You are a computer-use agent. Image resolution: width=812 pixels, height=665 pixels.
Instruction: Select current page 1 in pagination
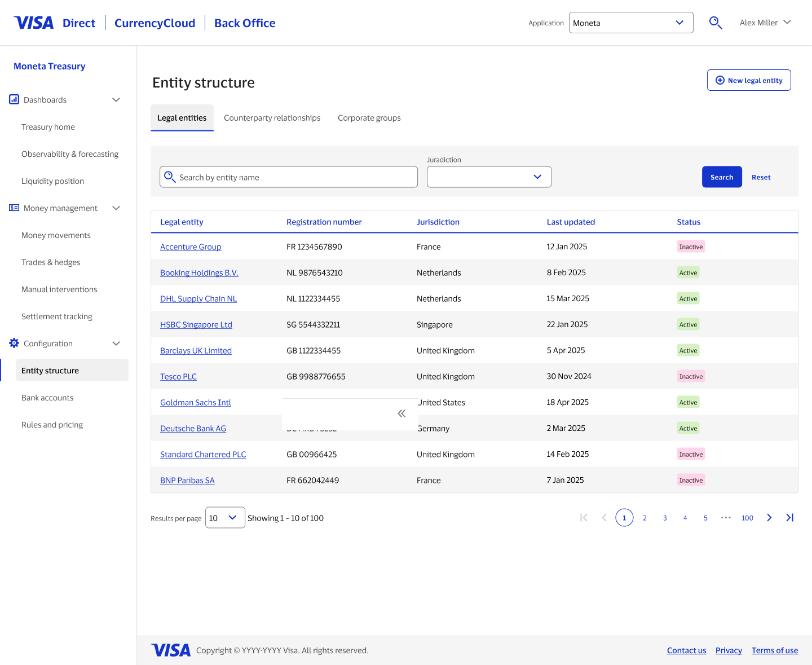(624, 517)
